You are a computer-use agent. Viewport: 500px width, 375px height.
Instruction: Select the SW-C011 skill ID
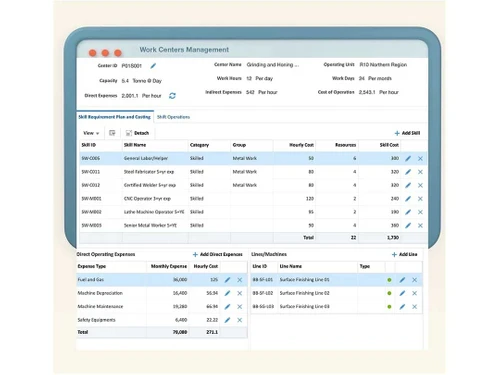click(91, 172)
